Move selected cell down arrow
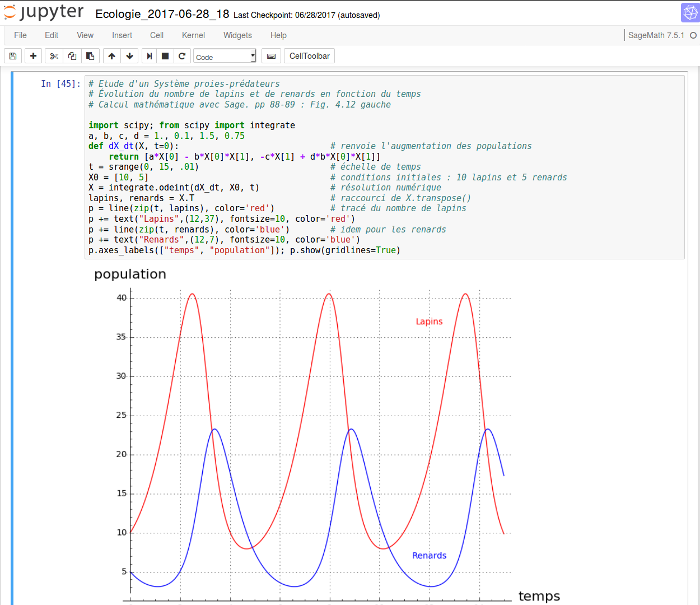The image size is (700, 605). 129,56
